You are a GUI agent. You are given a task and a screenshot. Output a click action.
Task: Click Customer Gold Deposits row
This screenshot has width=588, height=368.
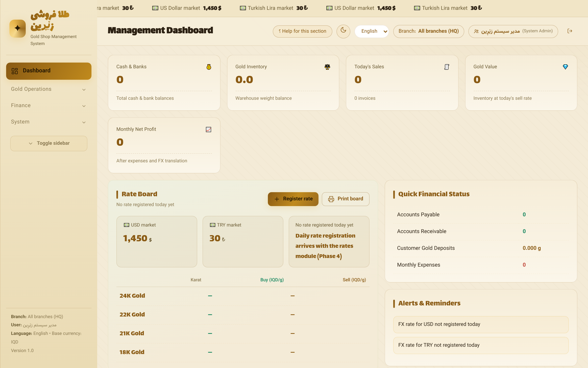(481, 248)
